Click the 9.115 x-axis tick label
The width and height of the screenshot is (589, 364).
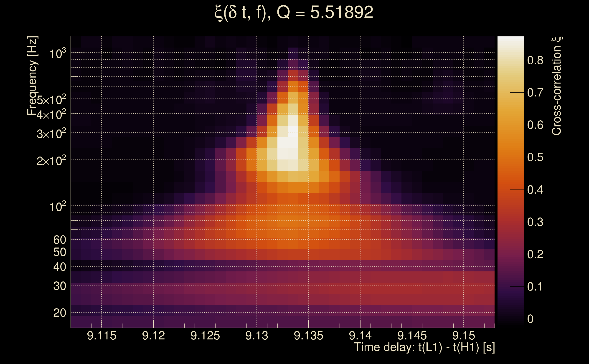tap(102, 336)
